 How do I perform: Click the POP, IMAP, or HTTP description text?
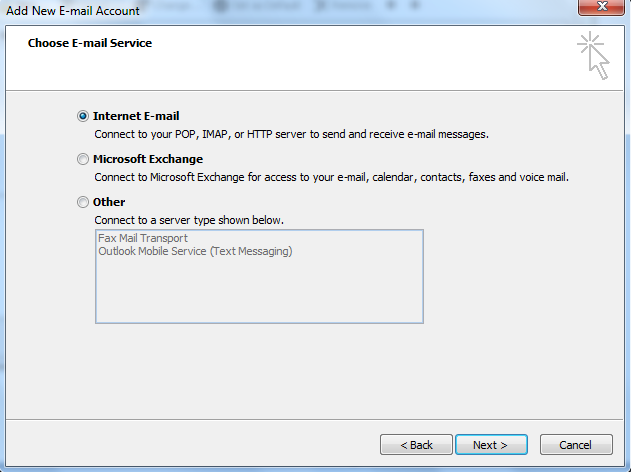[x=292, y=133]
